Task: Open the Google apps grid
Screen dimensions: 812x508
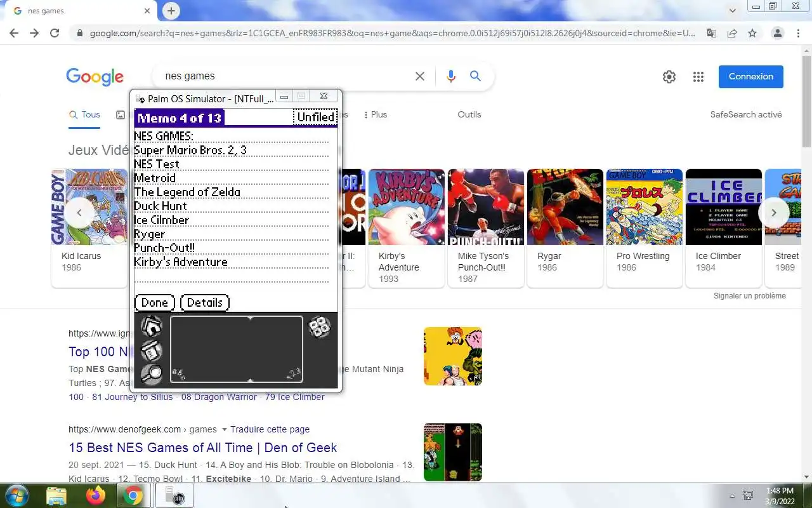Action: coord(698,77)
